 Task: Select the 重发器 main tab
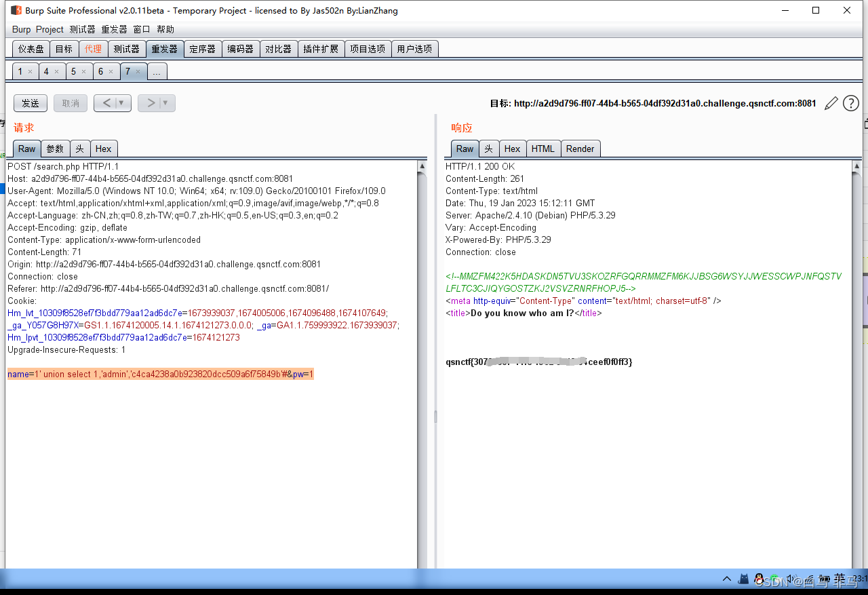tap(164, 49)
